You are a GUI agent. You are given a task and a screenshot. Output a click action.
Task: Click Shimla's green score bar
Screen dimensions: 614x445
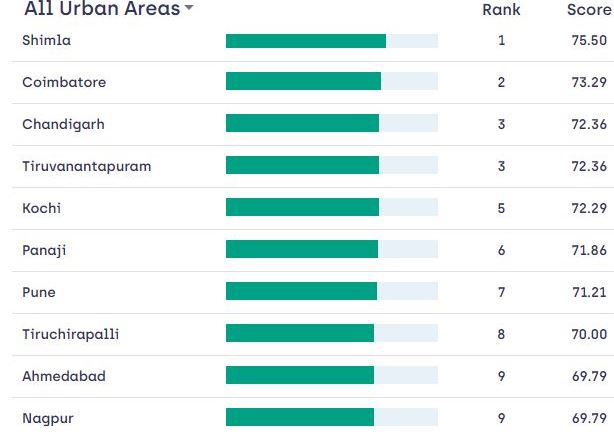tap(306, 41)
